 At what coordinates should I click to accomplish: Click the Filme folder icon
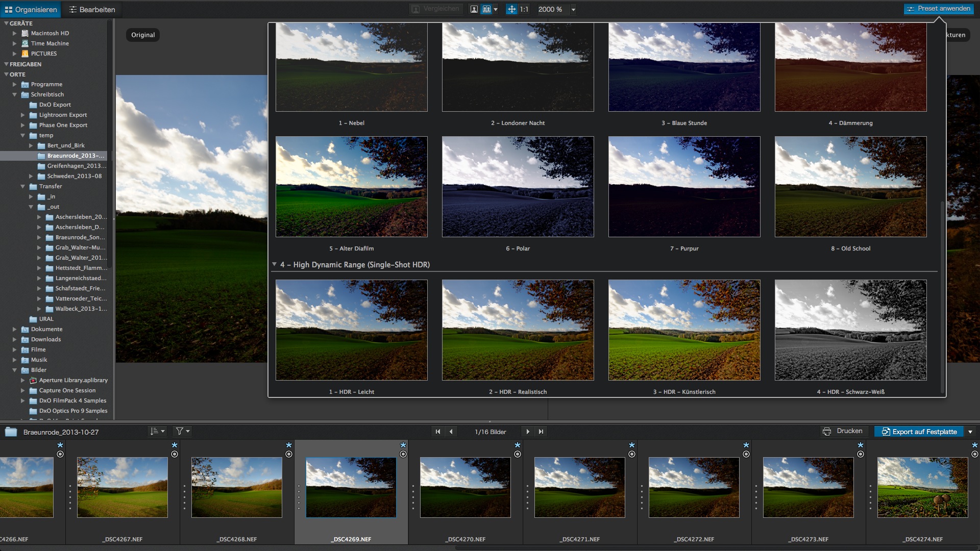point(24,349)
